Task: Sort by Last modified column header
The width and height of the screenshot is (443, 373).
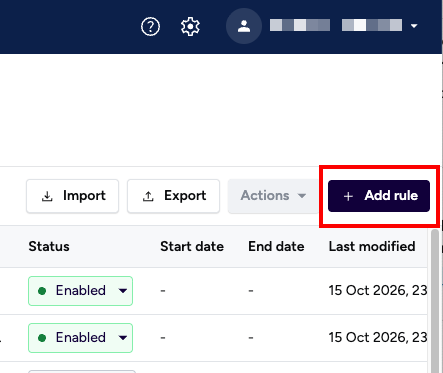Action: point(372,247)
